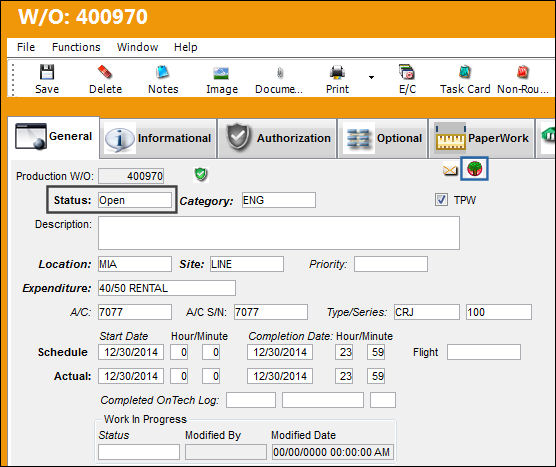
Task: Click the empty Priority field
Action: [391, 264]
